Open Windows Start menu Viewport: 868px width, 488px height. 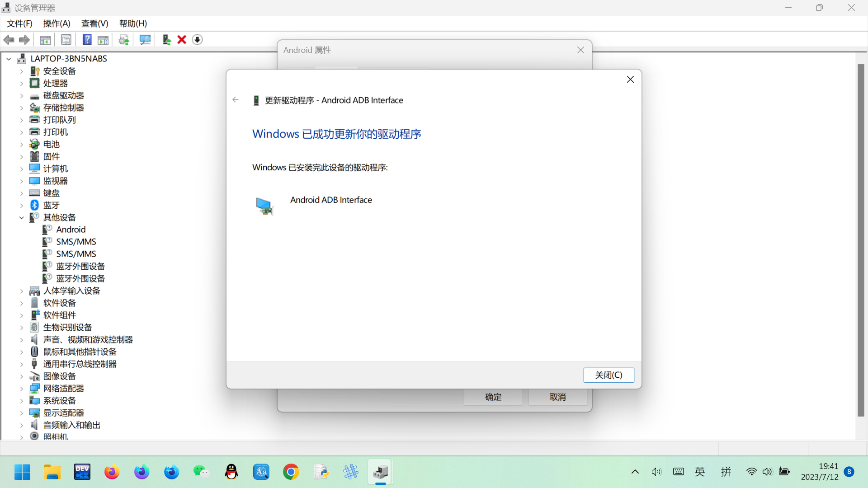click(x=22, y=472)
